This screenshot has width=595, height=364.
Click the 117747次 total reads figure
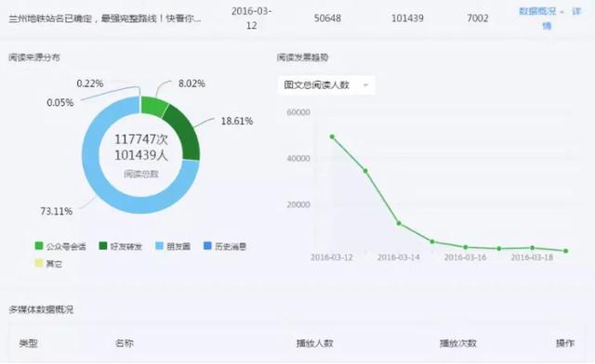pos(141,139)
